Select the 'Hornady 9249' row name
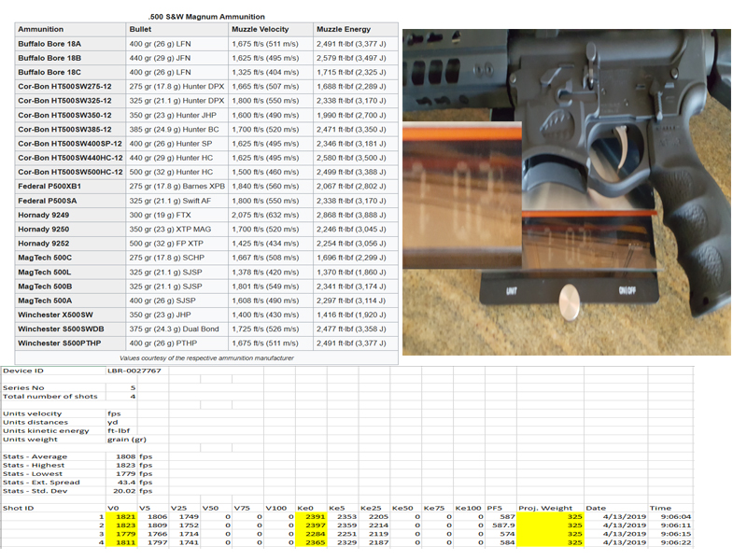This screenshot has width=747, height=560. pos(70,216)
